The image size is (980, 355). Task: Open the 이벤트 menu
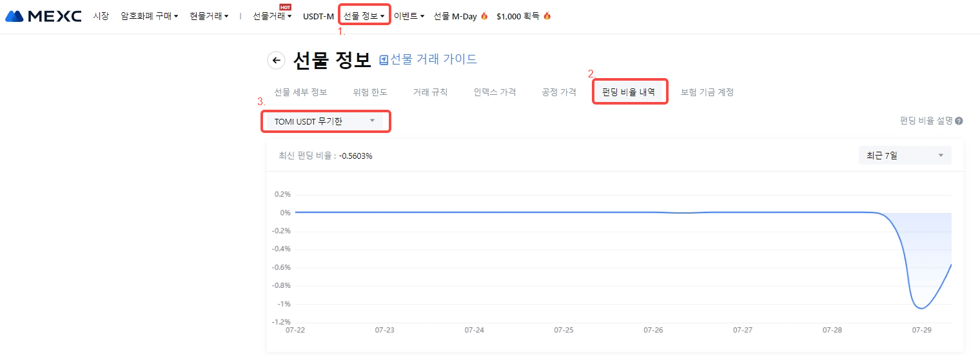pyautogui.click(x=409, y=16)
